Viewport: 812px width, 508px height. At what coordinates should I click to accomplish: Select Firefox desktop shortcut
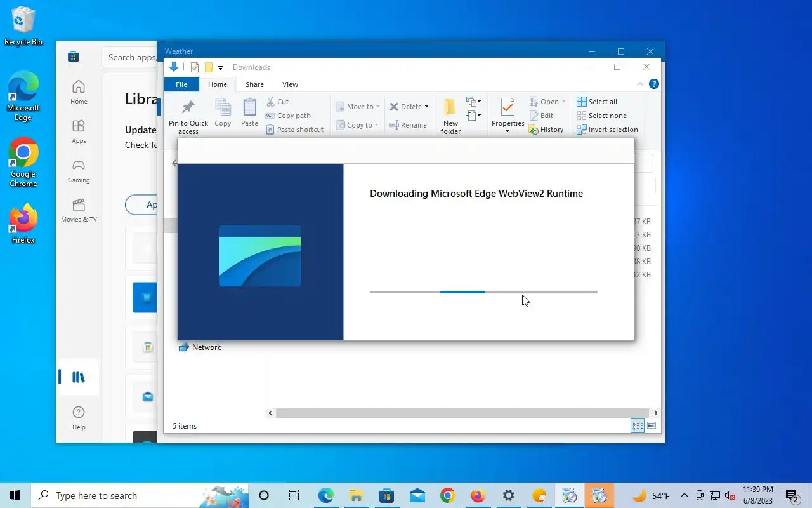coord(23,224)
